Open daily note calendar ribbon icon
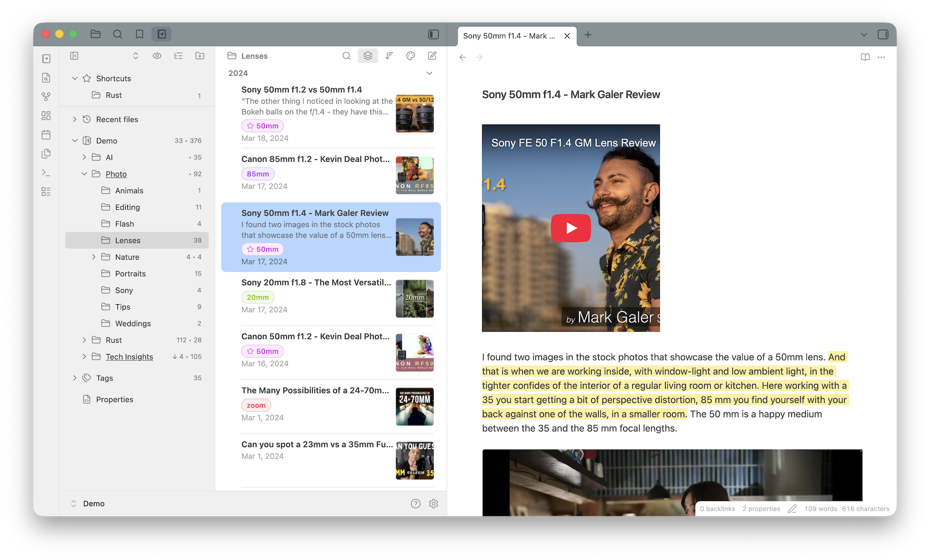 click(x=46, y=134)
